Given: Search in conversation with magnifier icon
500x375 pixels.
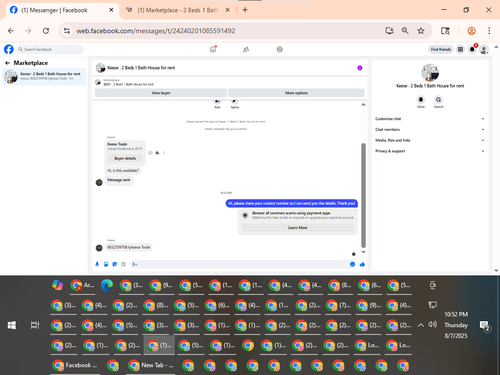Looking at the screenshot, I should (x=438, y=99).
